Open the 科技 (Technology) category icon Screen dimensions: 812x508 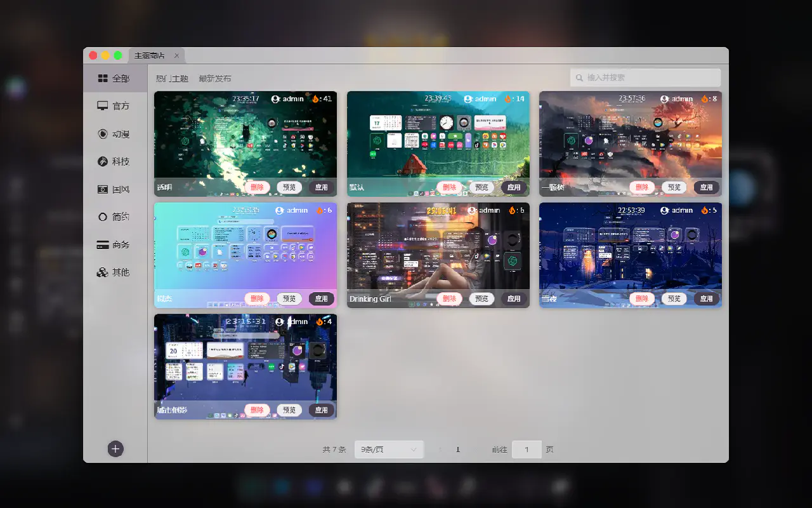tap(102, 162)
